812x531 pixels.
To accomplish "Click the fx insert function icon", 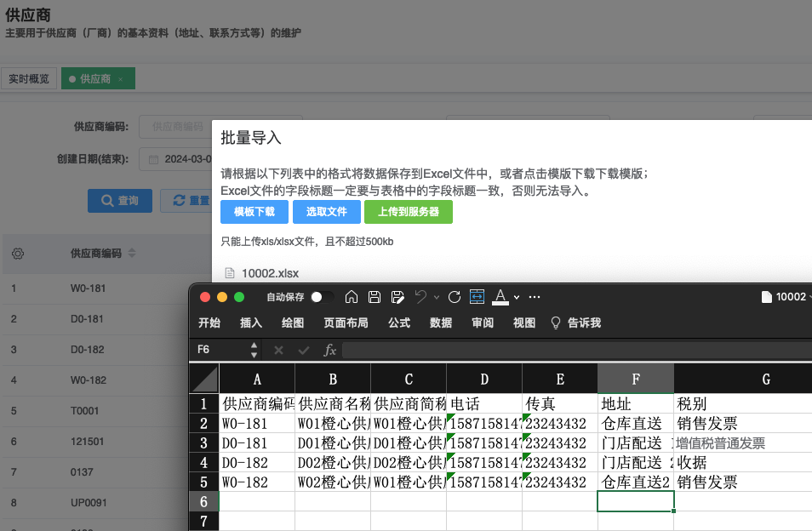I will pyautogui.click(x=330, y=350).
